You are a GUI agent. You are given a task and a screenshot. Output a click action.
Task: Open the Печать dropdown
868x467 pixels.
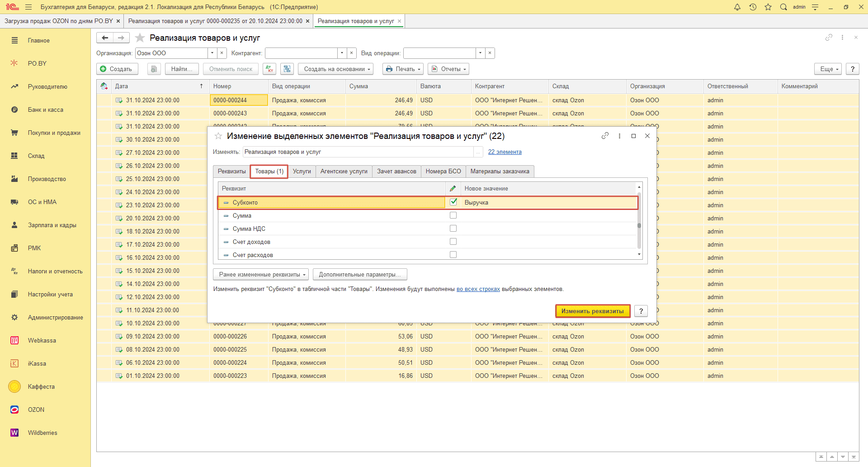coord(403,69)
